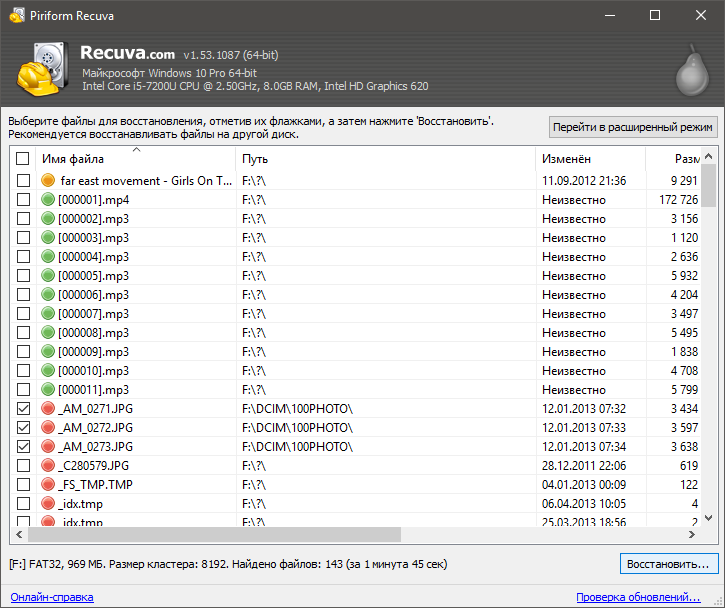This screenshot has width=725, height=608.
Task: Click the Recuva title bar app icon
Action: pyautogui.click(x=17, y=15)
